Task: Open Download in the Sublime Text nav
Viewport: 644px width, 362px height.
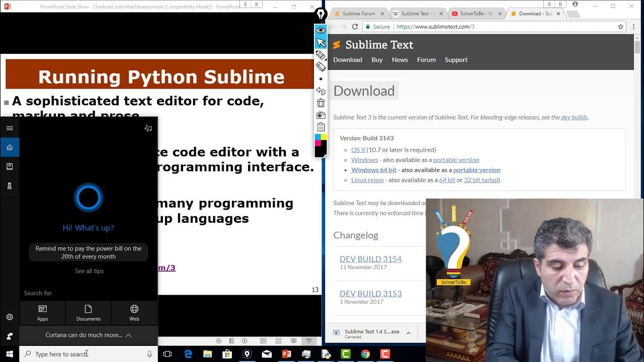Action: pyautogui.click(x=348, y=59)
